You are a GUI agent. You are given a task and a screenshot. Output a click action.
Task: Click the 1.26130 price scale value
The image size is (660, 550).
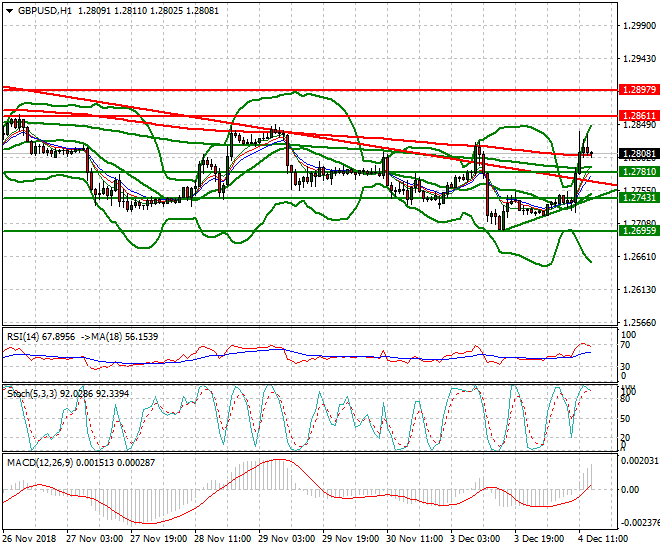[x=639, y=290]
